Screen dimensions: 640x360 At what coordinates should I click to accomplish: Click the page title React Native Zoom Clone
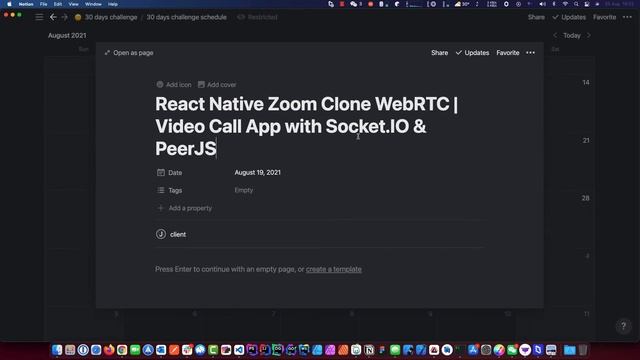[x=307, y=126]
